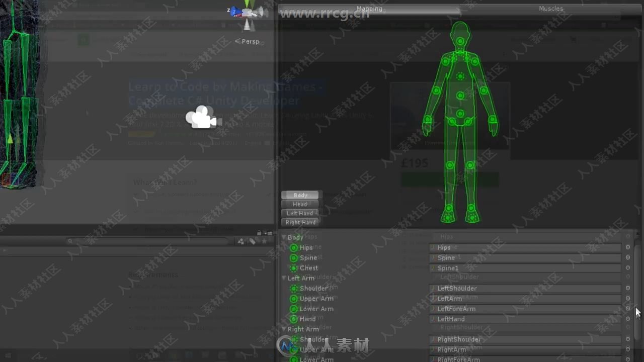Switch to the Muscles tab

coord(551,9)
